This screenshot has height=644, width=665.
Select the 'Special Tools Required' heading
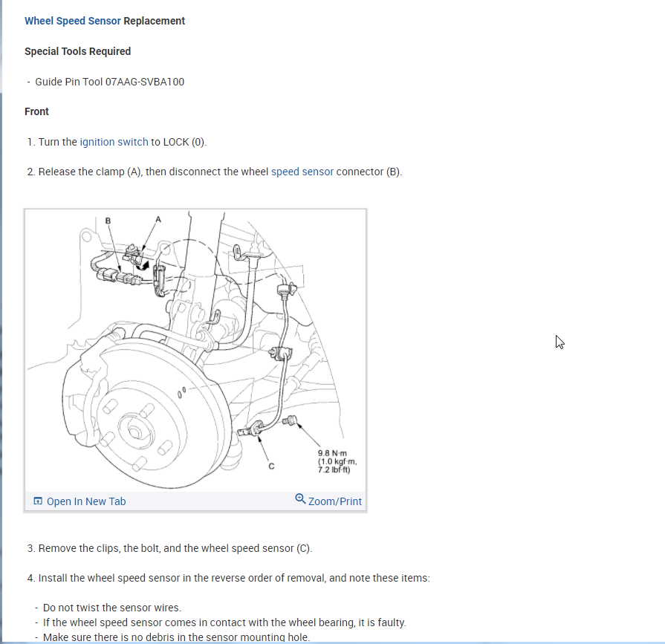point(77,51)
